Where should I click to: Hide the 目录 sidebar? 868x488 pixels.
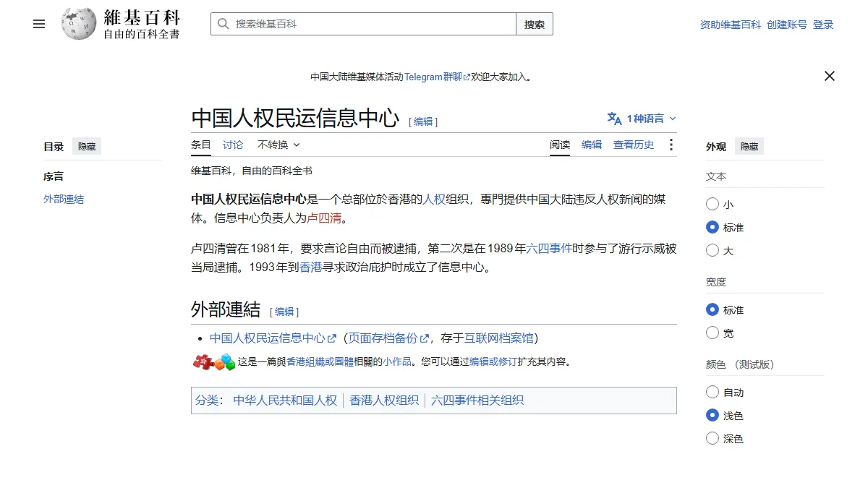pyautogui.click(x=87, y=146)
